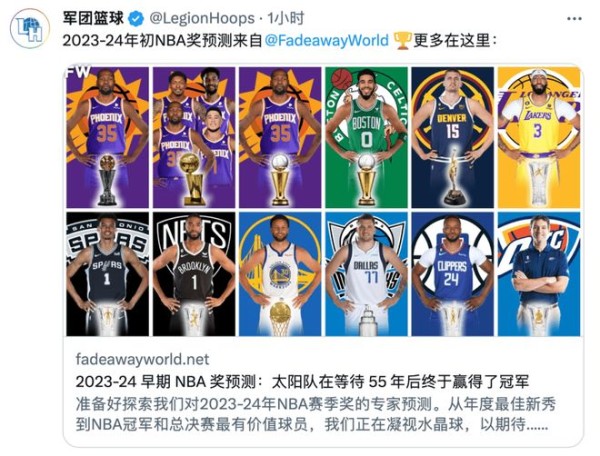Open the fadeawayworld.net domain link

coord(142,359)
